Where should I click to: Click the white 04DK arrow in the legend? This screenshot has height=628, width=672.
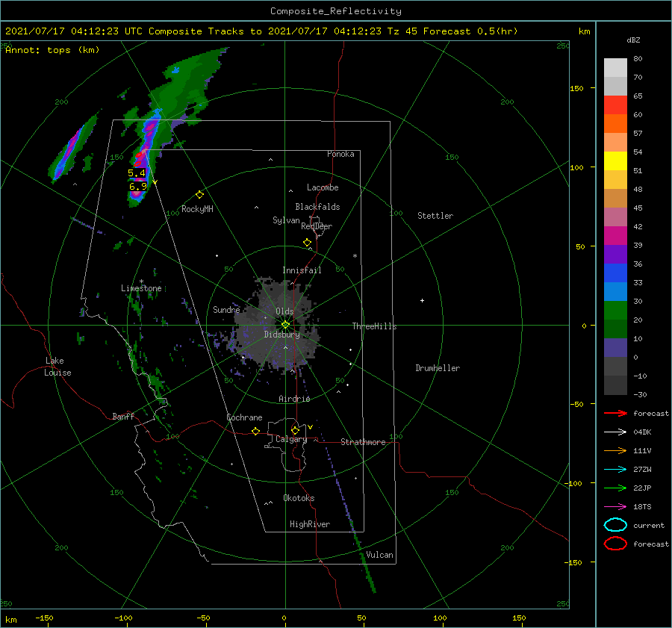(x=615, y=432)
